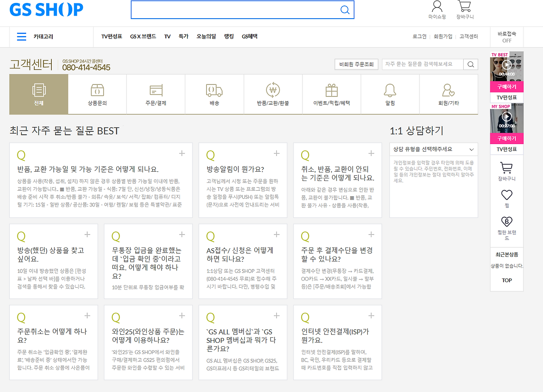
Task: Click 구매하기 under MY SHOP
Action: coord(507,139)
